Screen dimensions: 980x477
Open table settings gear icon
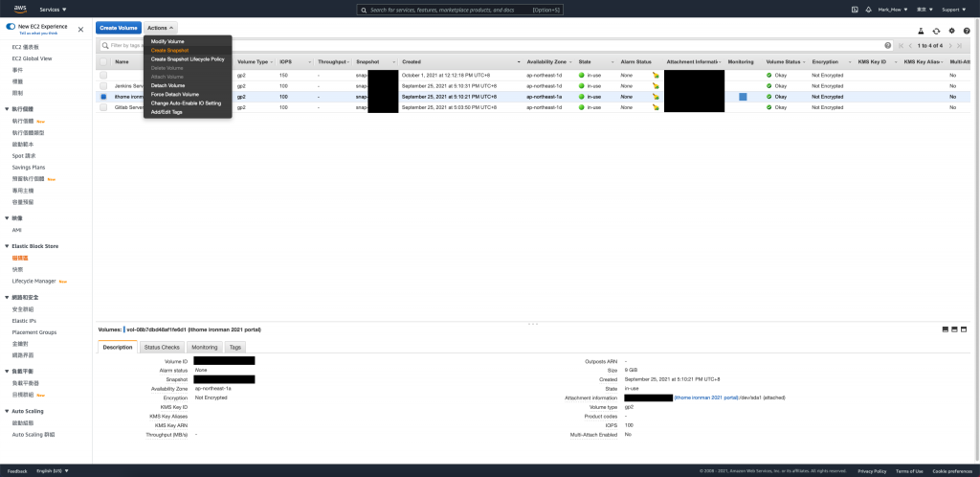tap(952, 31)
